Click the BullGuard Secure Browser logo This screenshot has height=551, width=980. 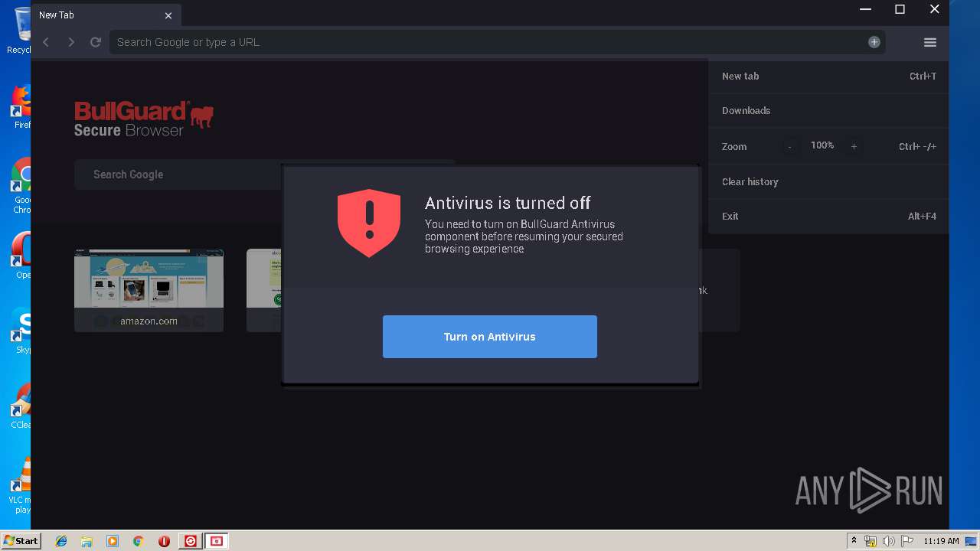coord(144,119)
